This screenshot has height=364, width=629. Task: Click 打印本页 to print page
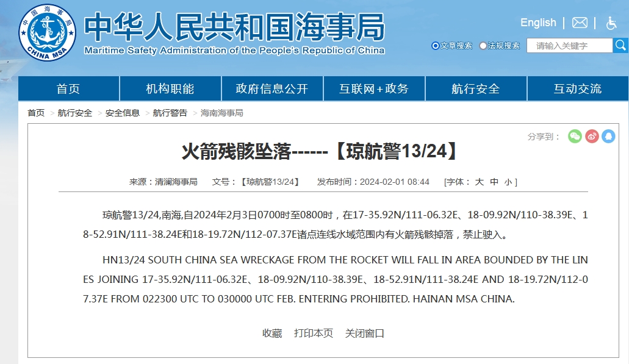[314, 333]
